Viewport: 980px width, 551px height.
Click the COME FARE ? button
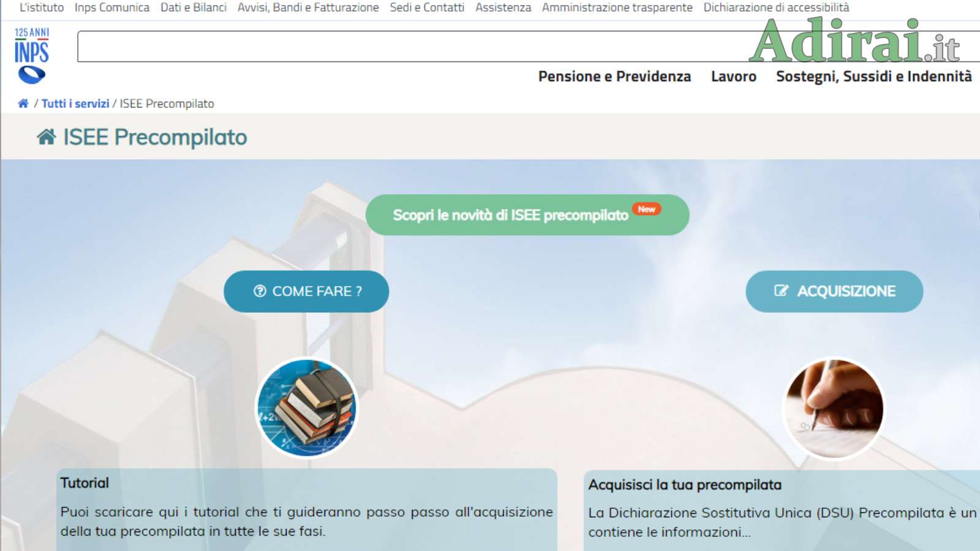click(306, 291)
